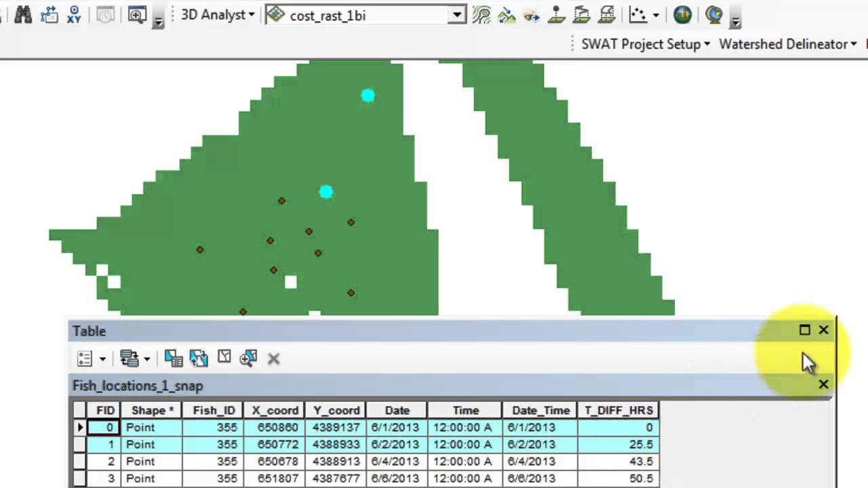Click the greyed Time Slider icon

105,14
